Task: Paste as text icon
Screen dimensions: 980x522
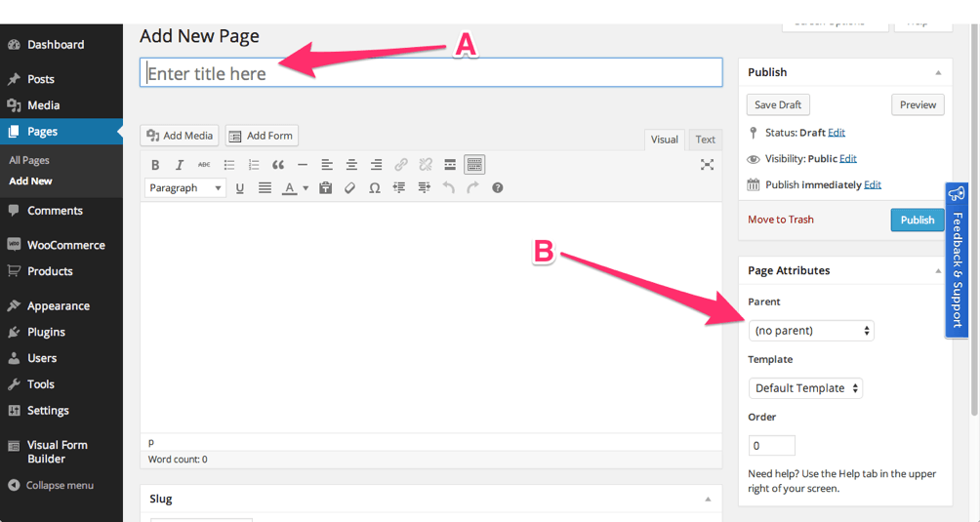Action: click(326, 188)
